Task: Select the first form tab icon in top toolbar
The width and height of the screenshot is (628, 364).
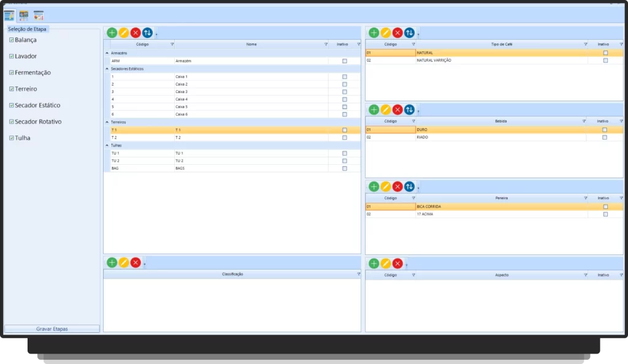Action: pyautogui.click(x=9, y=15)
